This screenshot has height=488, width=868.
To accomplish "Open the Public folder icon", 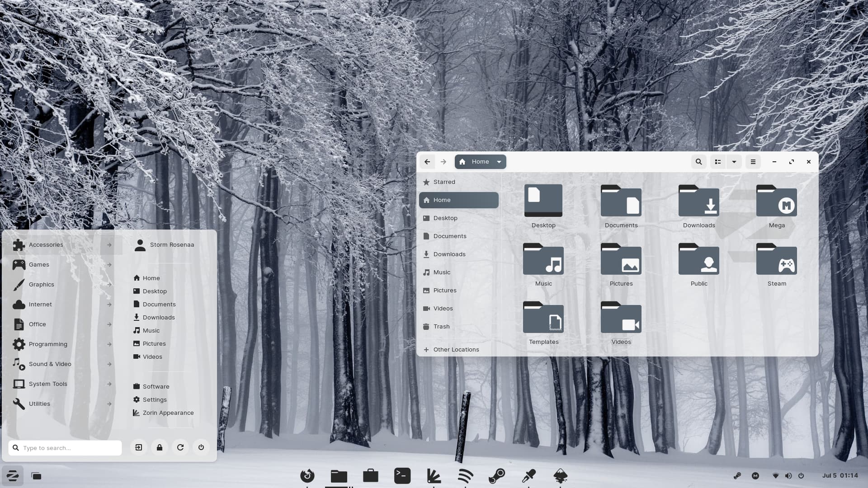I will [x=699, y=259].
